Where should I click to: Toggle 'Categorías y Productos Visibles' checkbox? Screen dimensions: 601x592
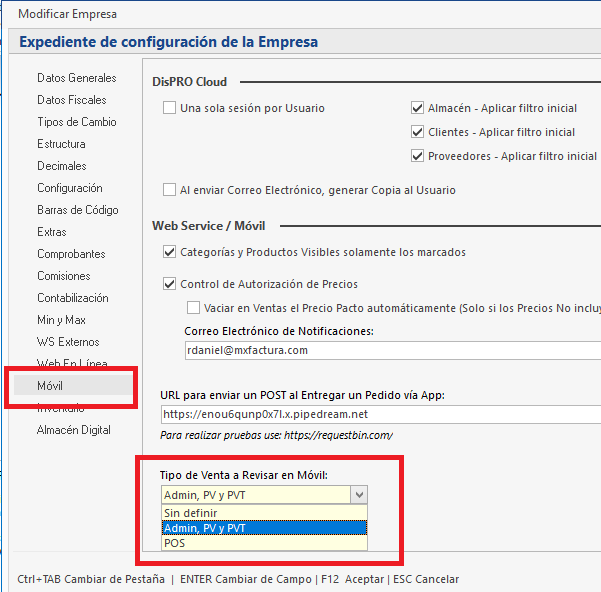(x=170, y=252)
